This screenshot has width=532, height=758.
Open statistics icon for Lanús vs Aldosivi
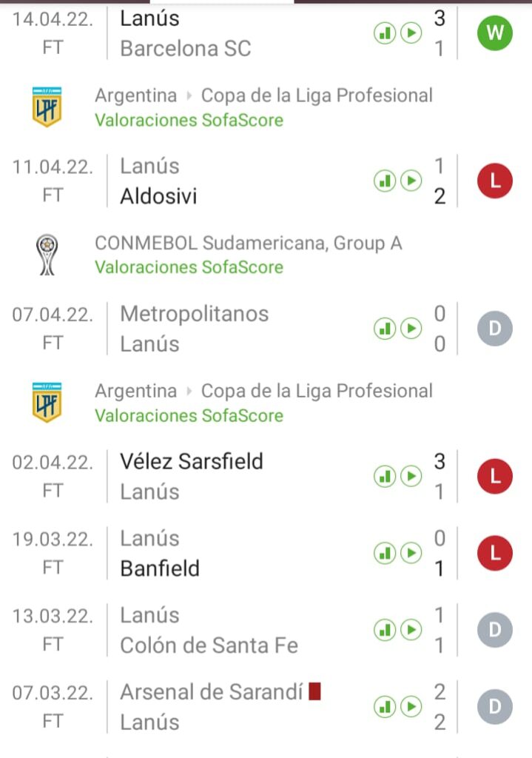(x=384, y=181)
